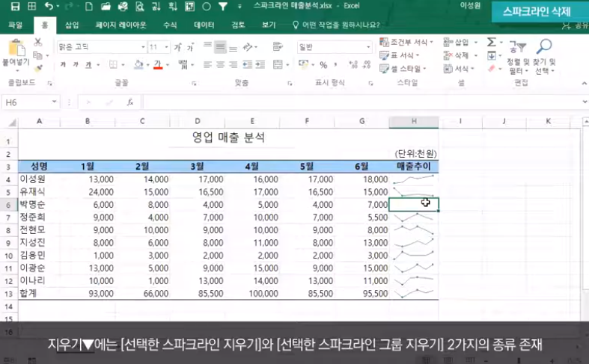Viewport: 589px width, 364px height.
Task: Click the Undo arrow icon
Action: [x=49, y=6]
